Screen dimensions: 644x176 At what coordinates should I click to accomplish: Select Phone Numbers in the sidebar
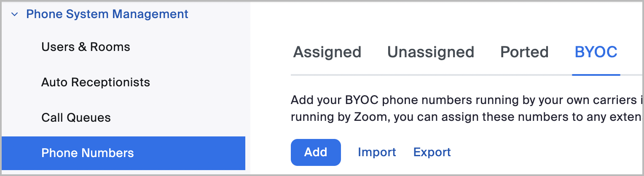88,153
